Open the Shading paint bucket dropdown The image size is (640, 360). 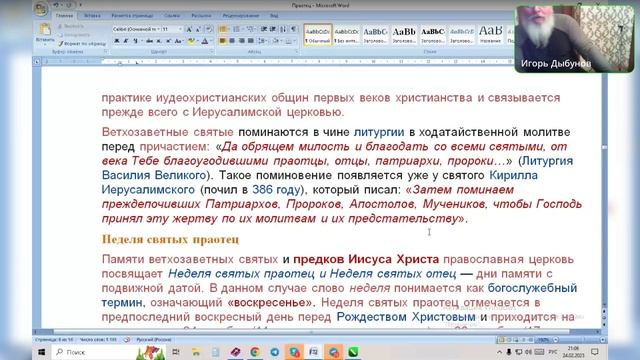click(x=277, y=41)
